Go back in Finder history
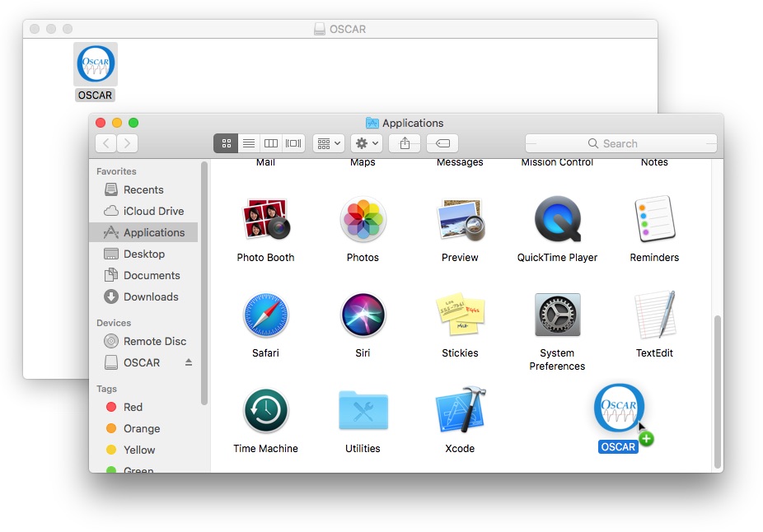Screen dimensions: 763x532 106,143
